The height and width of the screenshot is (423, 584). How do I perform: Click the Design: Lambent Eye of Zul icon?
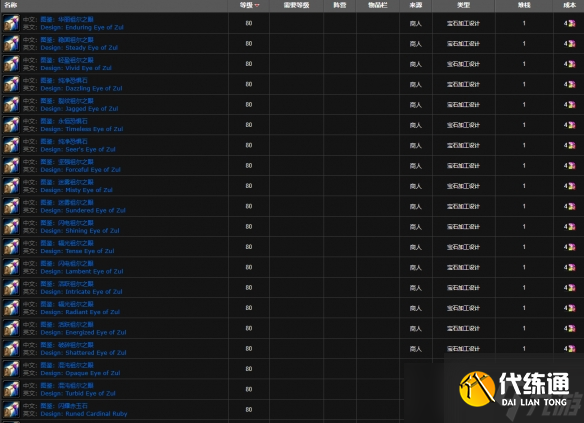pos(11,267)
